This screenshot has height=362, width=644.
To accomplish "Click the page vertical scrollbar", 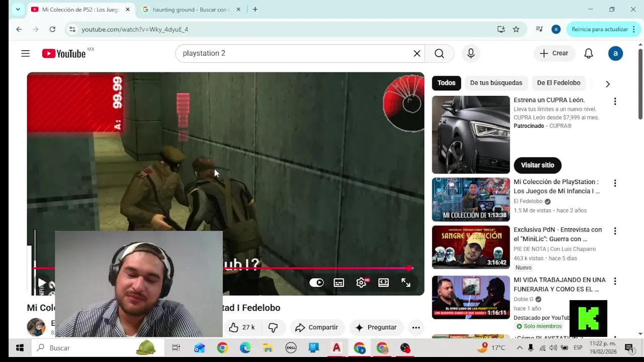I will [x=640, y=84].
